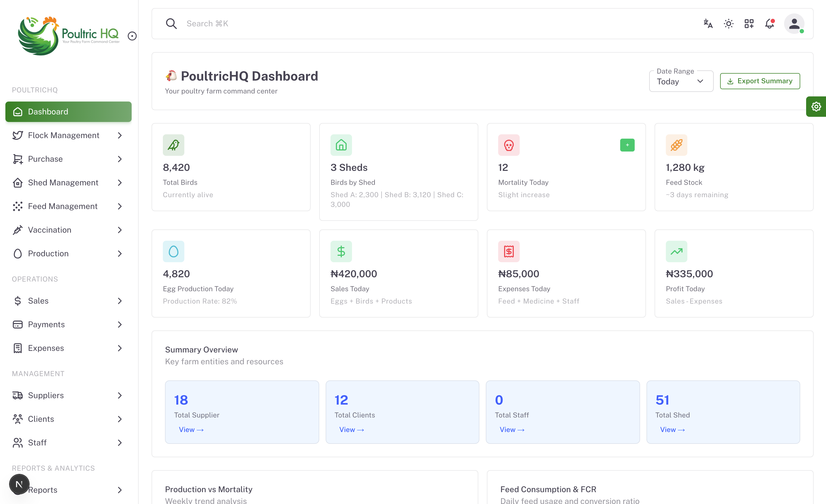Click the Clients people icon
Viewport: 826px width, 504px height.
[x=17, y=419]
